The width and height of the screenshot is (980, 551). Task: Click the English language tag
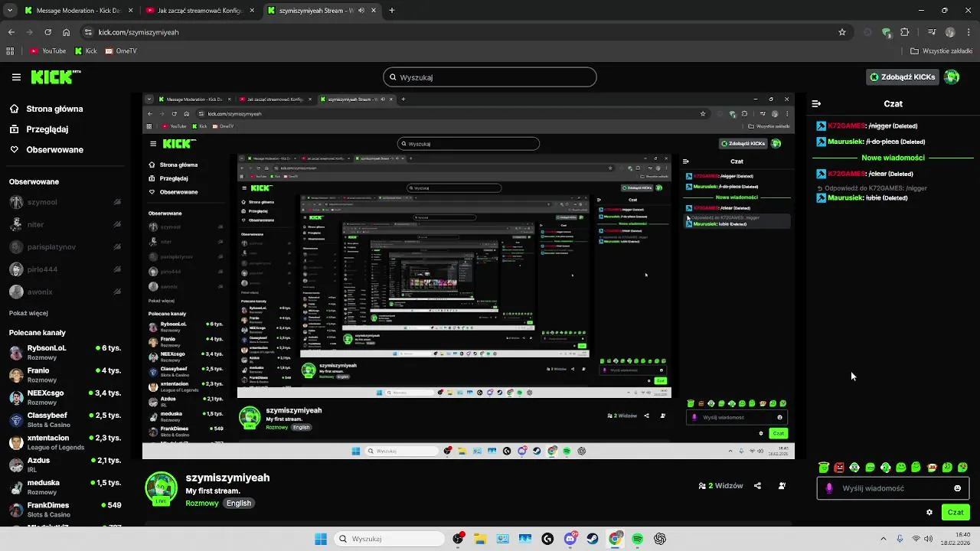pyautogui.click(x=239, y=504)
